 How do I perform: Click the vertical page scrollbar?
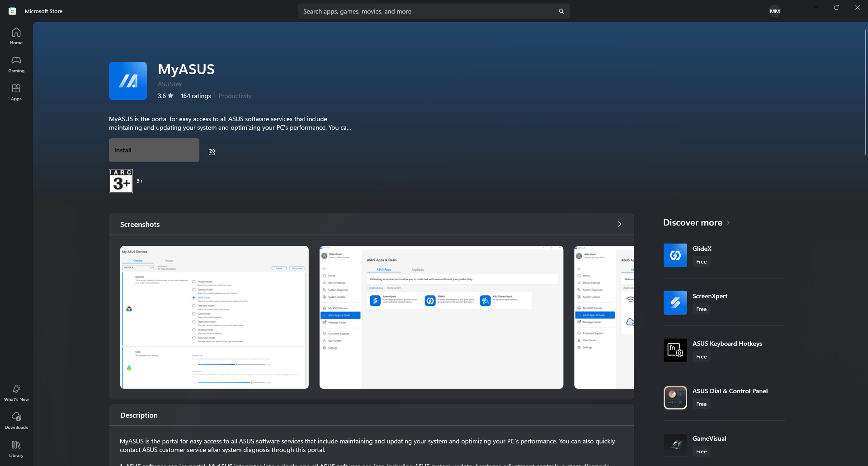click(866, 93)
